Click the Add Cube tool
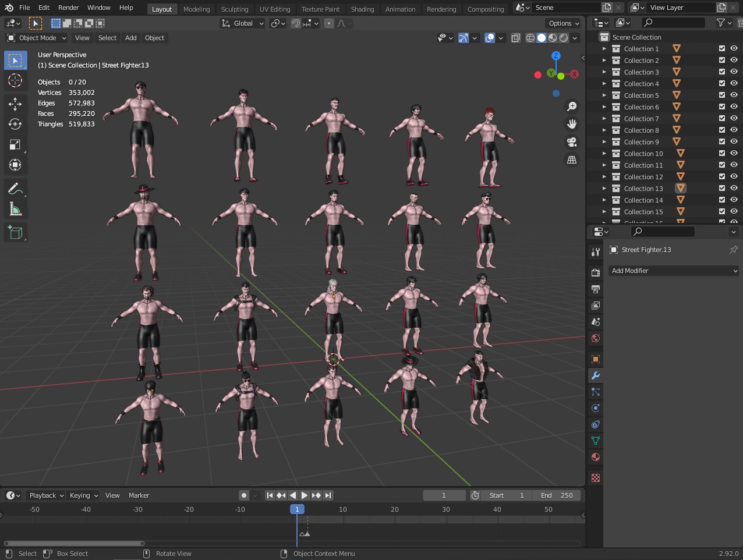 [x=15, y=233]
